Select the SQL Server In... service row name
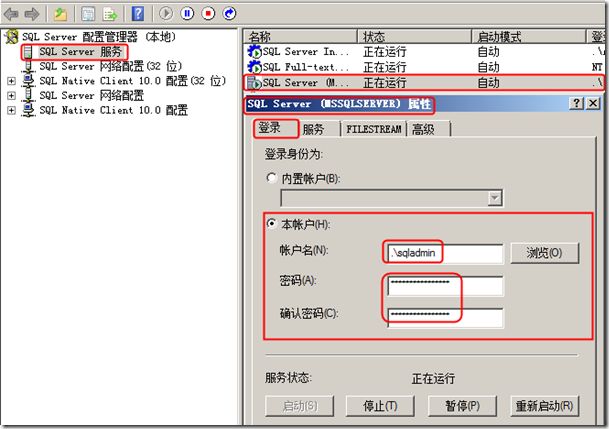Screen dimensions: 609x429 click(306, 52)
